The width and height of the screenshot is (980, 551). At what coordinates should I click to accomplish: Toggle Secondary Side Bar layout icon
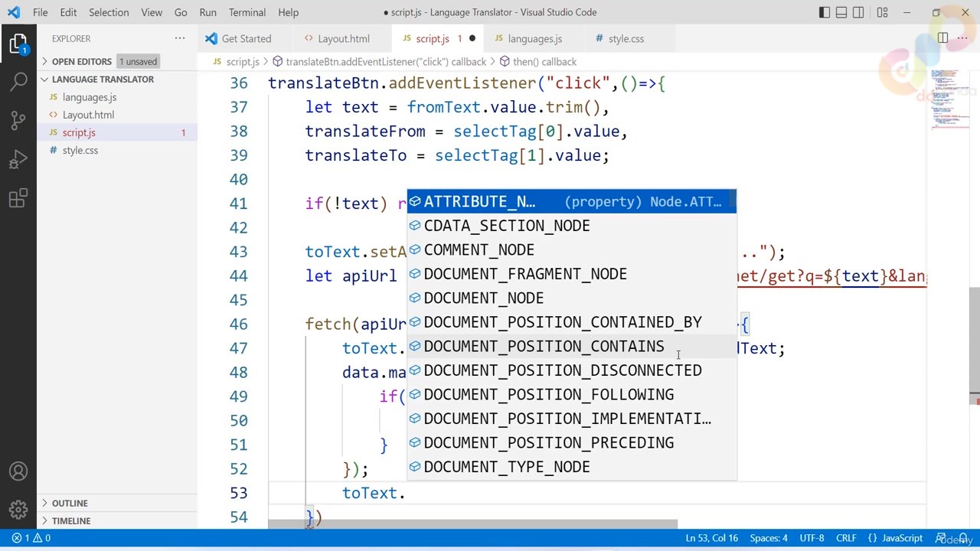(x=858, y=12)
